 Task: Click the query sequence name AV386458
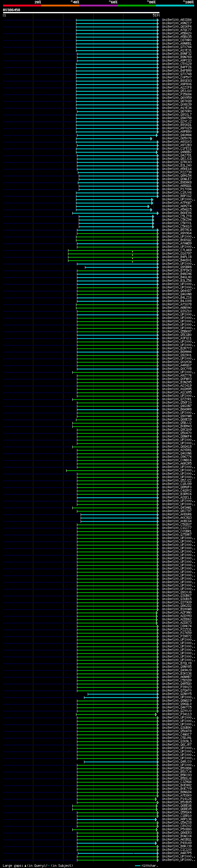coord(11,10)
